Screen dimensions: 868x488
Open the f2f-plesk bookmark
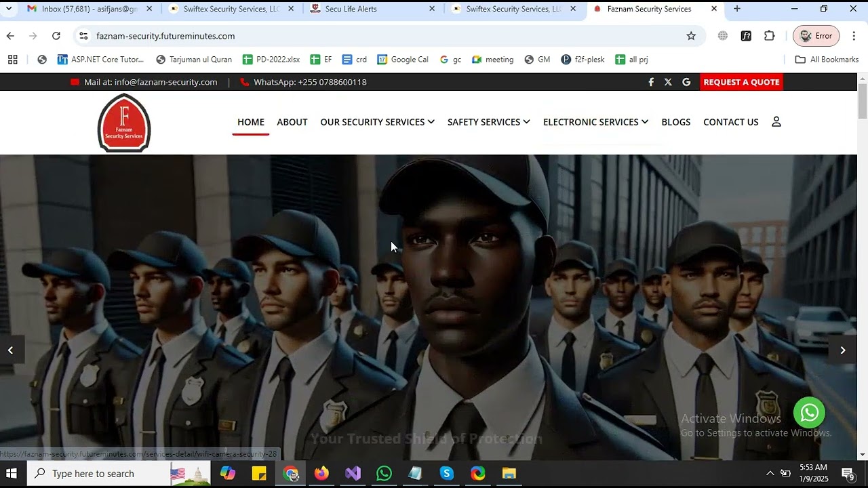pos(583,60)
